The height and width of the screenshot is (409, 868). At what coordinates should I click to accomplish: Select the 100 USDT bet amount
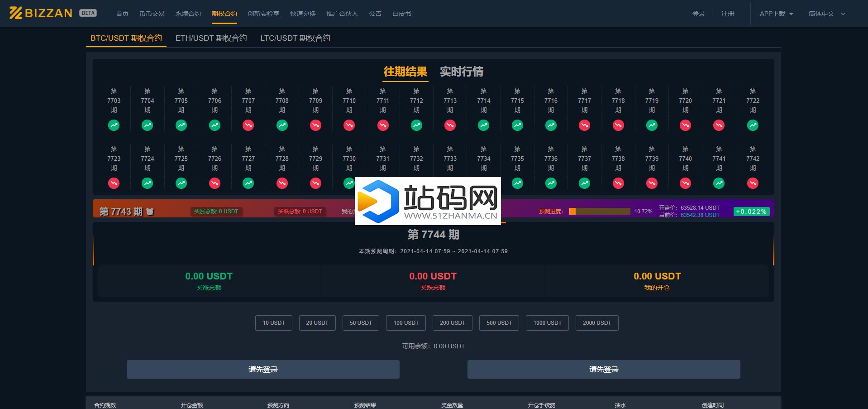pyautogui.click(x=406, y=323)
